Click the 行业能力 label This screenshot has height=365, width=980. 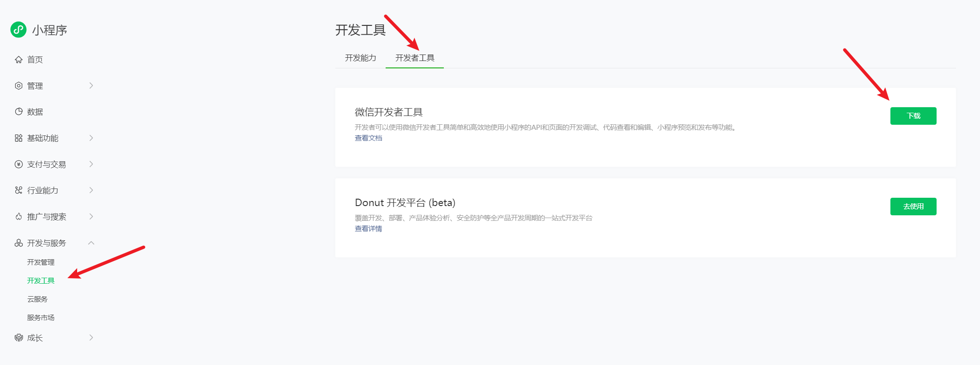43,190
